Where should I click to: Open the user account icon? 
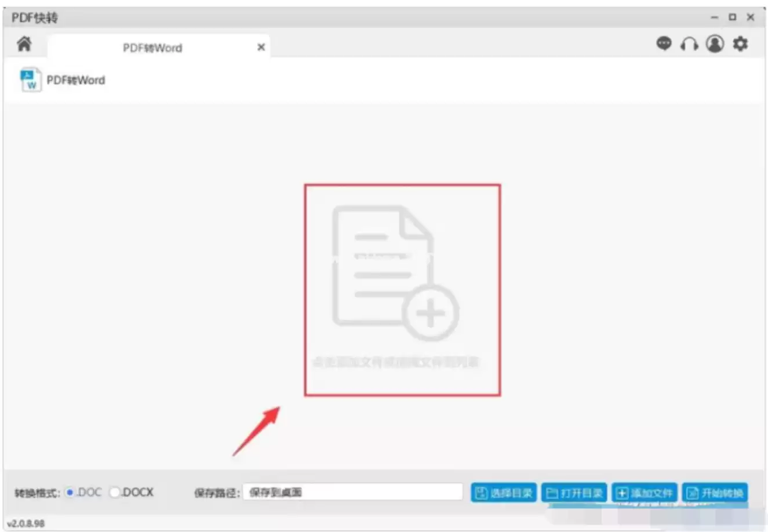coord(715,43)
